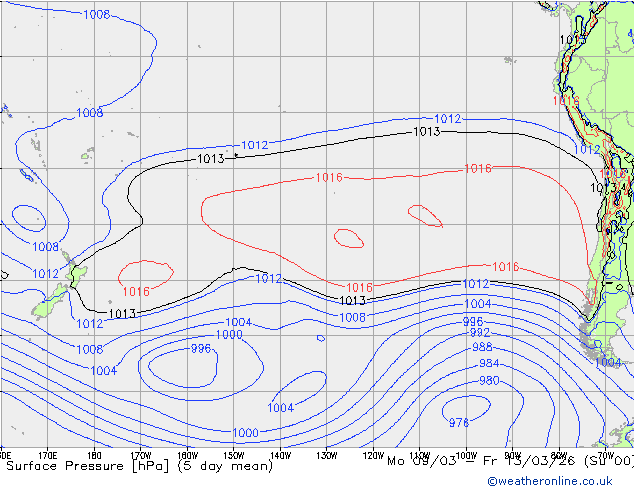This screenshot has width=634, height=490.
Task: Click the 140W longitude label
Action: 281,456
